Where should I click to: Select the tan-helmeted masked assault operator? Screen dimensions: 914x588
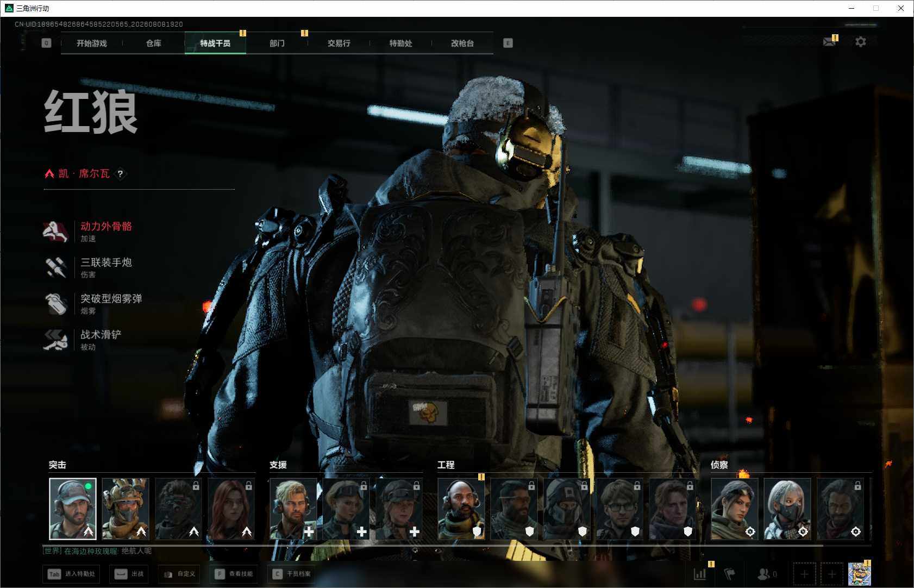(126, 509)
